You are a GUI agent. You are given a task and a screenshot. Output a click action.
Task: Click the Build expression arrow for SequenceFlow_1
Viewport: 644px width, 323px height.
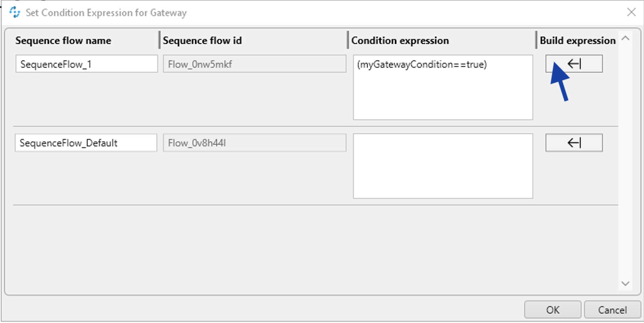click(x=573, y=64)
